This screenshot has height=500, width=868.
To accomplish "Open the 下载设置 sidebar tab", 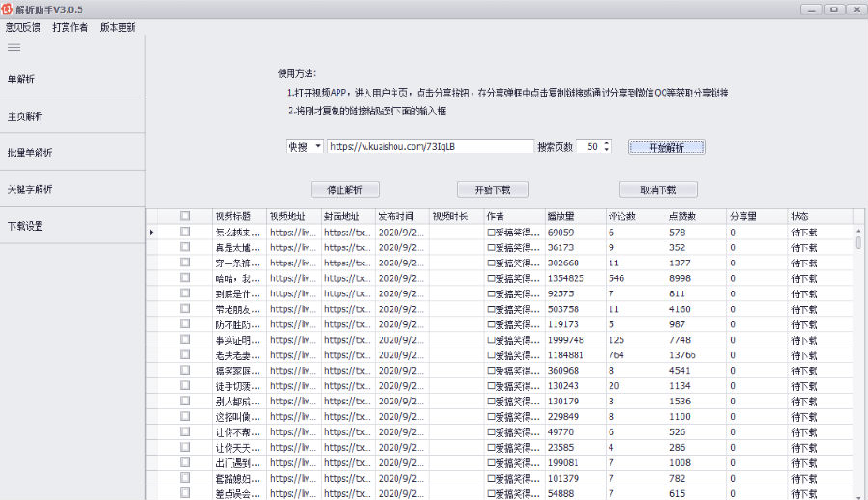I will tap(25, 226).
